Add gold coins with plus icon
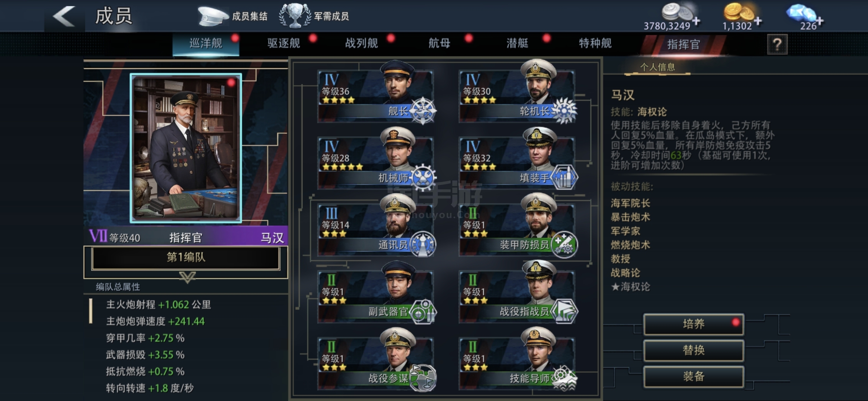The width and height of the screenshot is (868, 401). [758, 21]
